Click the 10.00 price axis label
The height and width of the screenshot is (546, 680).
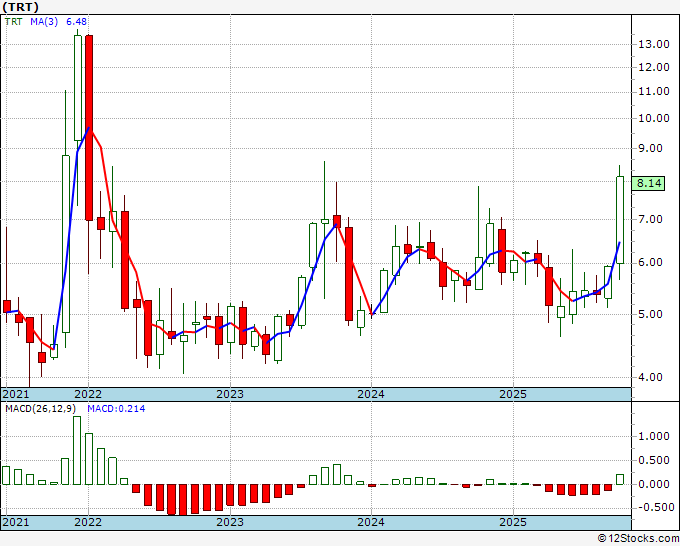click(654, 118)
